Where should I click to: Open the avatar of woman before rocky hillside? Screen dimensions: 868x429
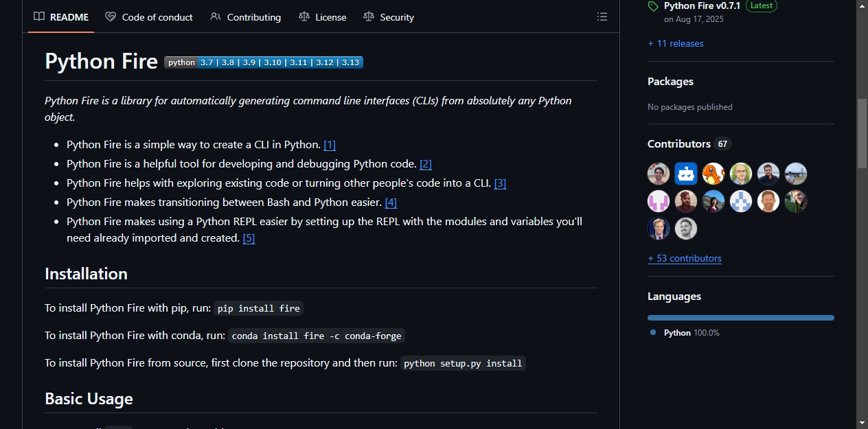[713, 201]
